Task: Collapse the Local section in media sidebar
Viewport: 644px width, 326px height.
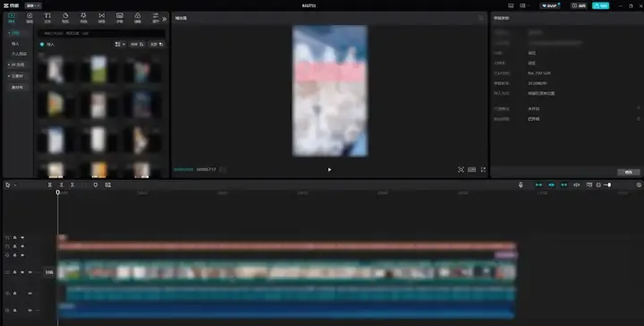Action: [x=17, y=33]
